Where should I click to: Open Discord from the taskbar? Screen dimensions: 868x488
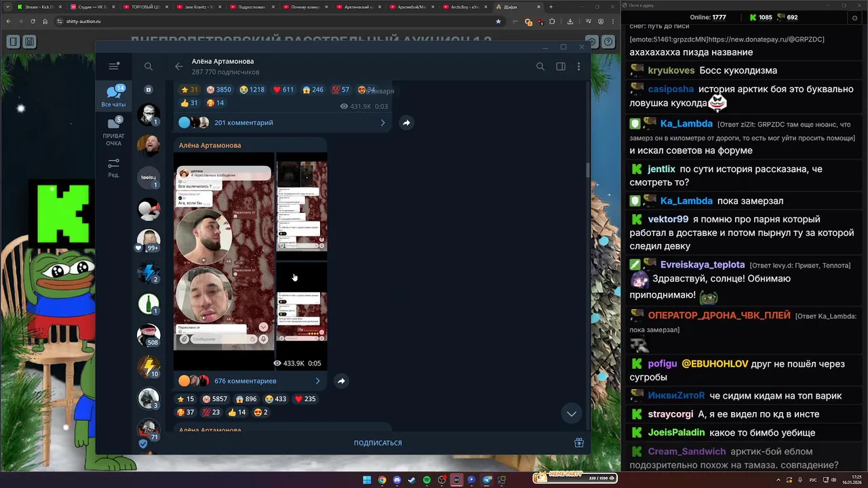pyautogui.click(x=397, y=480)
